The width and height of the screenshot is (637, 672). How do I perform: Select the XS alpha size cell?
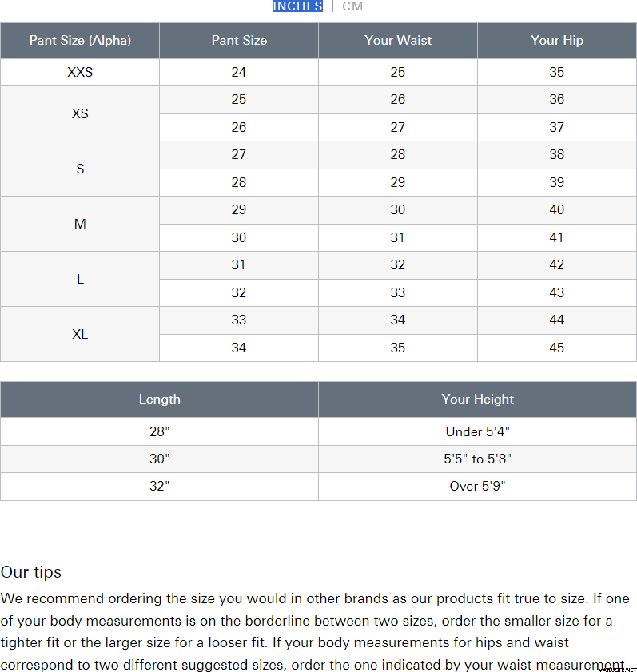coord(80,113)
